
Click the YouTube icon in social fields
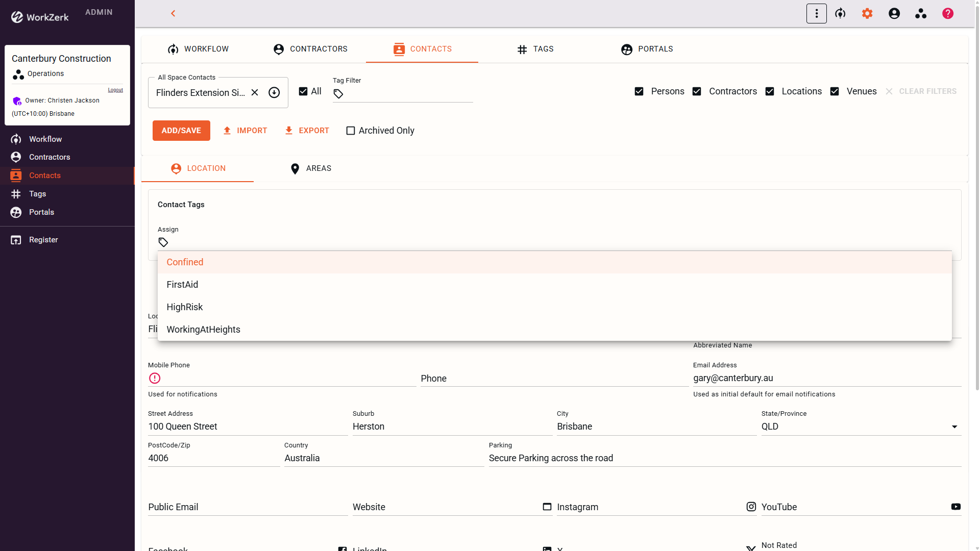click(955, 507)
